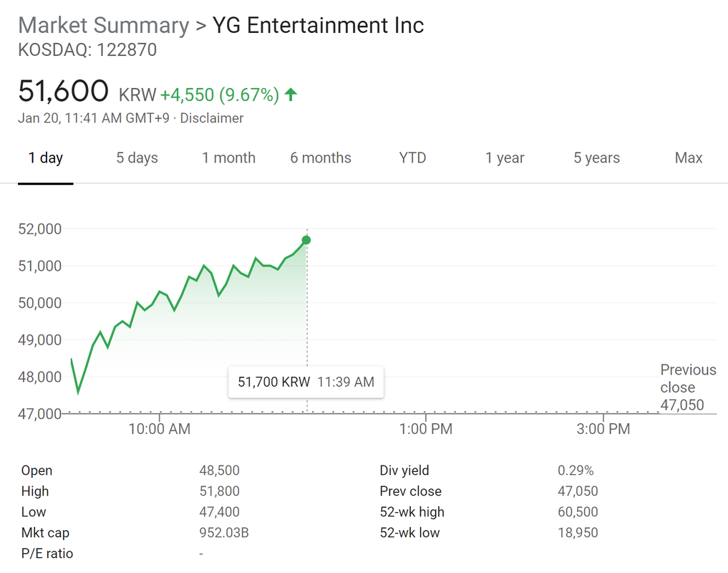Click the 1:00 PM time axis label
This screenshot has width=728, height=573.
(x=426, y=429)
